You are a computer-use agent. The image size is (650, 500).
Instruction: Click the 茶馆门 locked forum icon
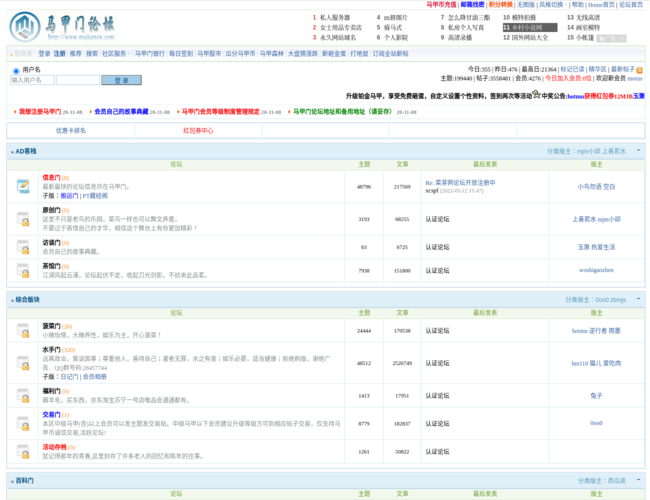[x=23, y=270]
